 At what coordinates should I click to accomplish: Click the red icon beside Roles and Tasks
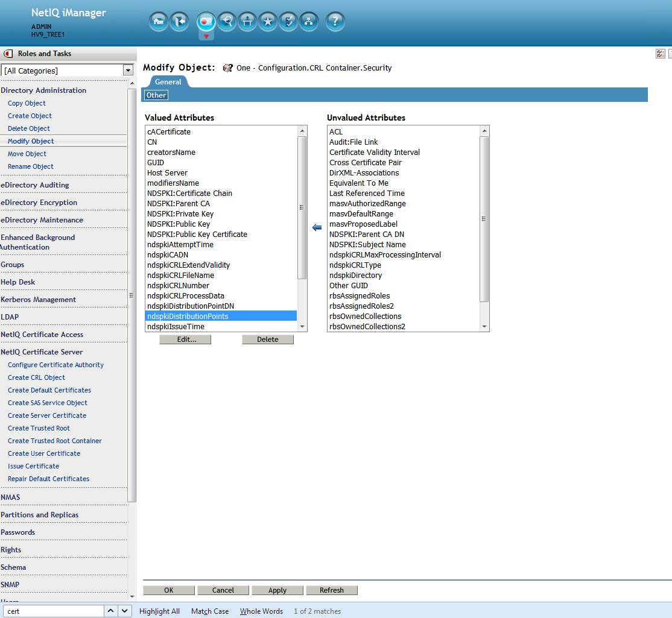point(8,54)
